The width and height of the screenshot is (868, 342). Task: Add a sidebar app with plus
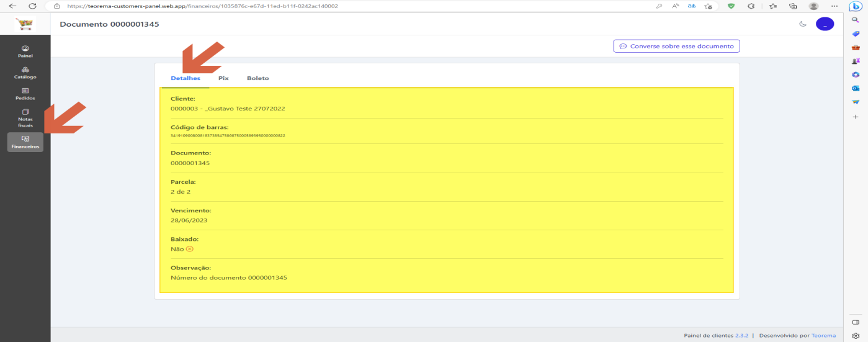click(x=856, y=117)
